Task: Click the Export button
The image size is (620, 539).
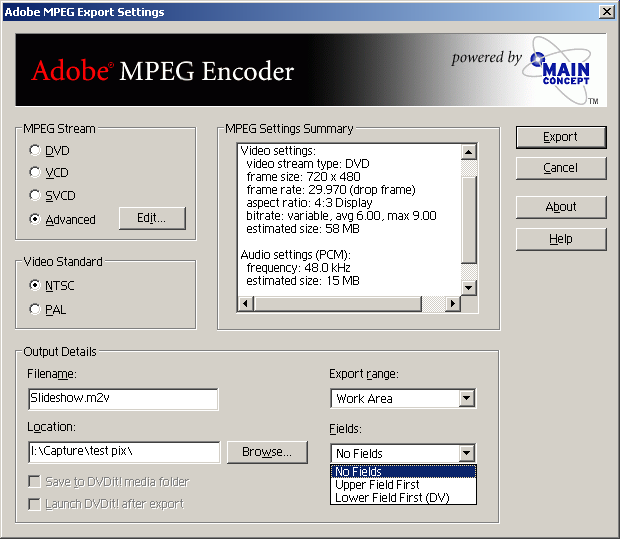Action: coord(561,137)
